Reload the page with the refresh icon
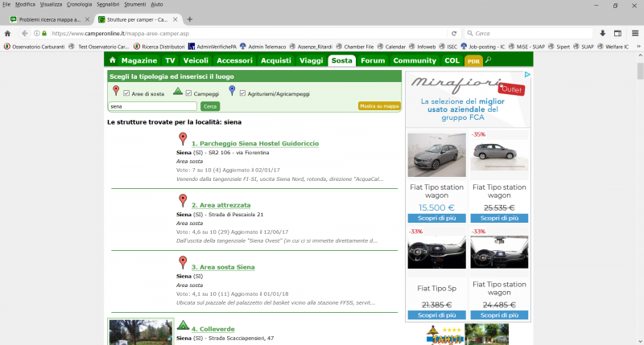Viewport: 644px width, 345px height. 455,33
